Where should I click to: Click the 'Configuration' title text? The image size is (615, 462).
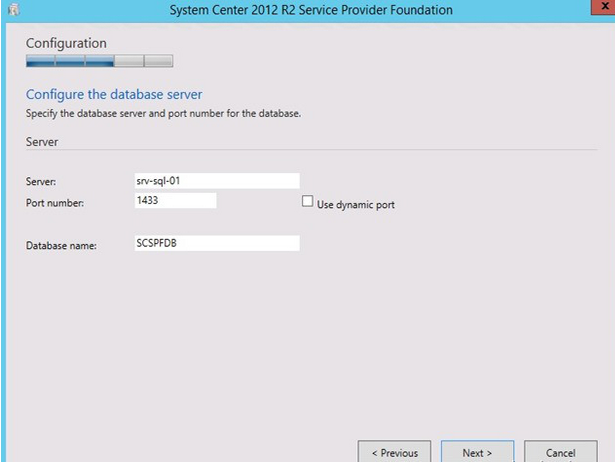tap(66, 43)
